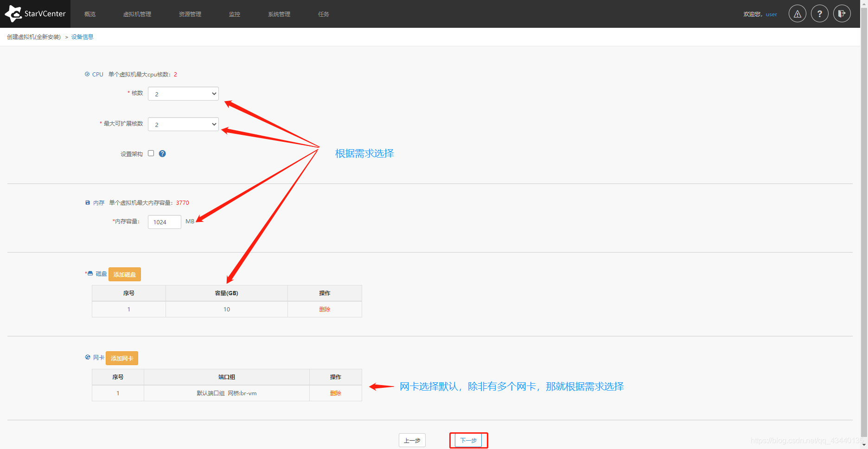Viewport: 868px width, 449px height.
Task: Go back with 上一步 button
Action: [412, 440]
